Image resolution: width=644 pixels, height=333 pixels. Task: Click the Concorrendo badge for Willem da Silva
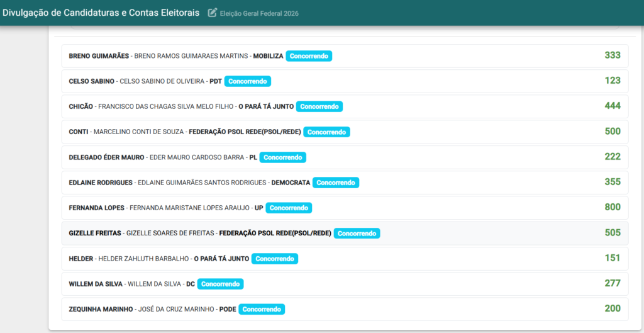point(220,284)
